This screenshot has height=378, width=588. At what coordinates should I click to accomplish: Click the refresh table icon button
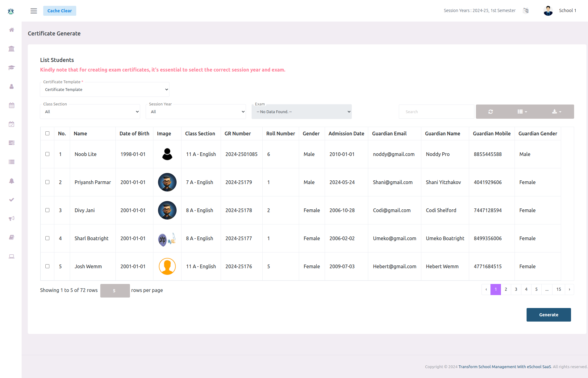(x=490, y=112)
